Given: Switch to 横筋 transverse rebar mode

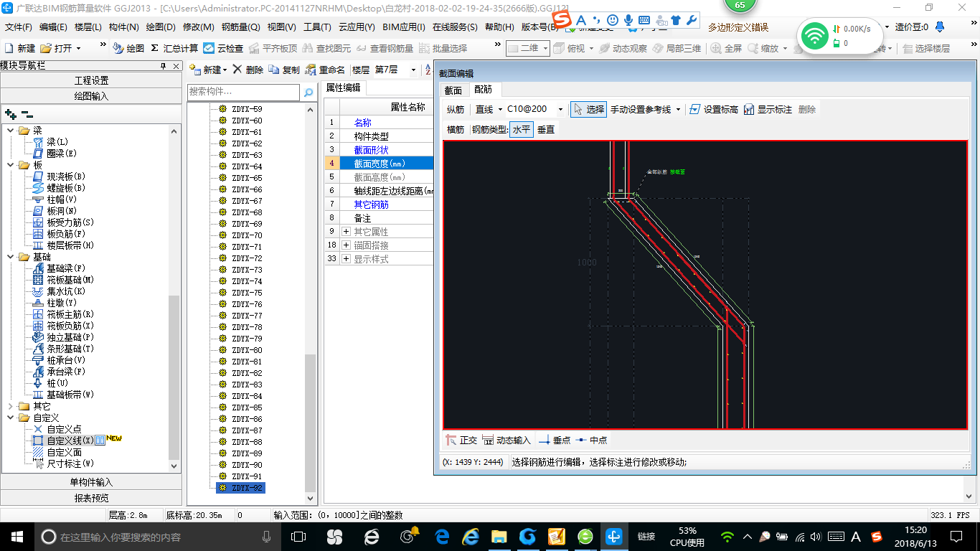Looking at the screenshot, I should click(456, 130).
